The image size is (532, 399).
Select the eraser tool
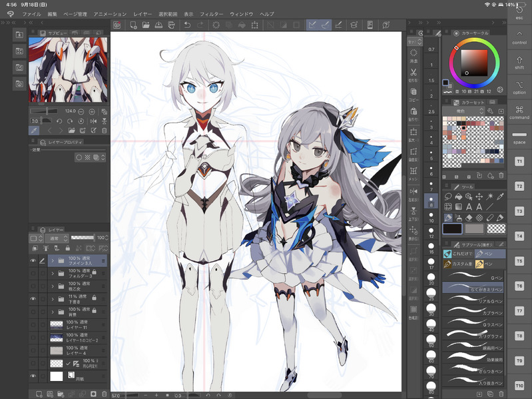(x=469, y=217)
